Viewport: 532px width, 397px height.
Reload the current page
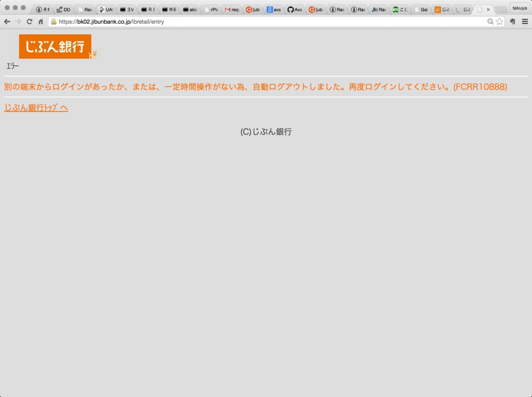[30, 21]
